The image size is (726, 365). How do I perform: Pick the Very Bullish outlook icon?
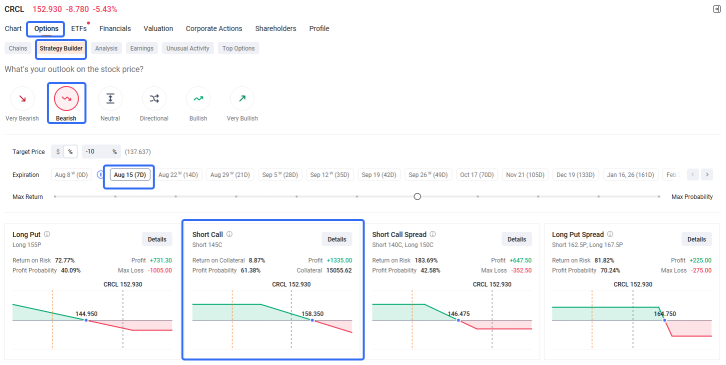(x=242, y=99)
